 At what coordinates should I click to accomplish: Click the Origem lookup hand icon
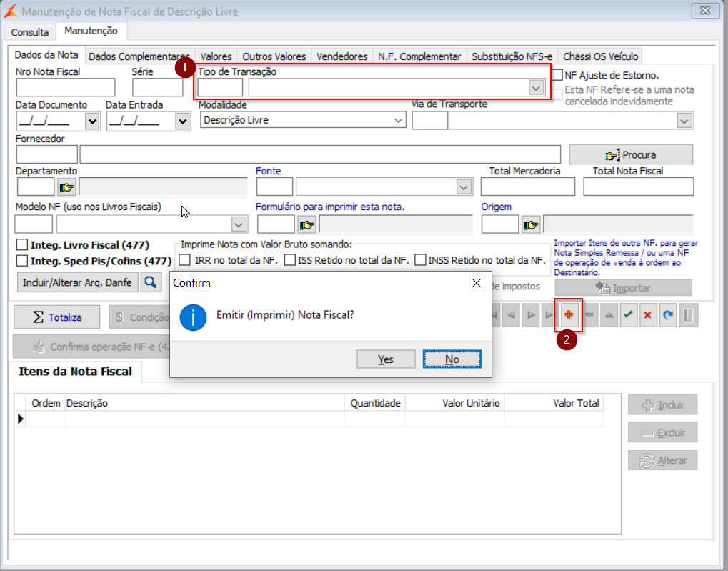[531, 225]
